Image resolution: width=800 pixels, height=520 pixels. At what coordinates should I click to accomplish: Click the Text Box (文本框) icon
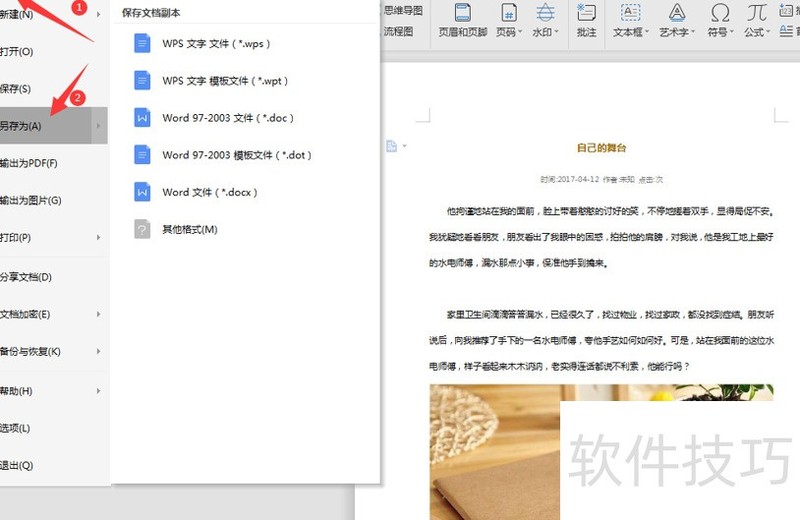point(630,13)
